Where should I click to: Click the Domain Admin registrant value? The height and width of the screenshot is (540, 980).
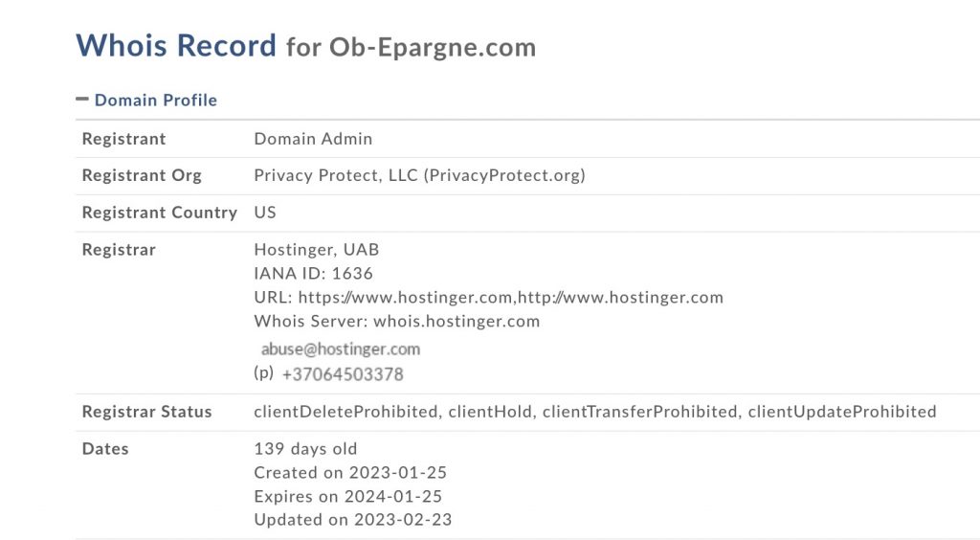point(313,139)
